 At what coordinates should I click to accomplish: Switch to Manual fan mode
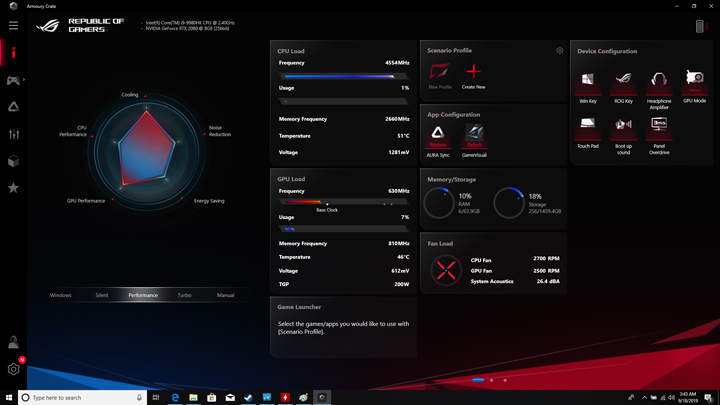(x=225, y=295)
